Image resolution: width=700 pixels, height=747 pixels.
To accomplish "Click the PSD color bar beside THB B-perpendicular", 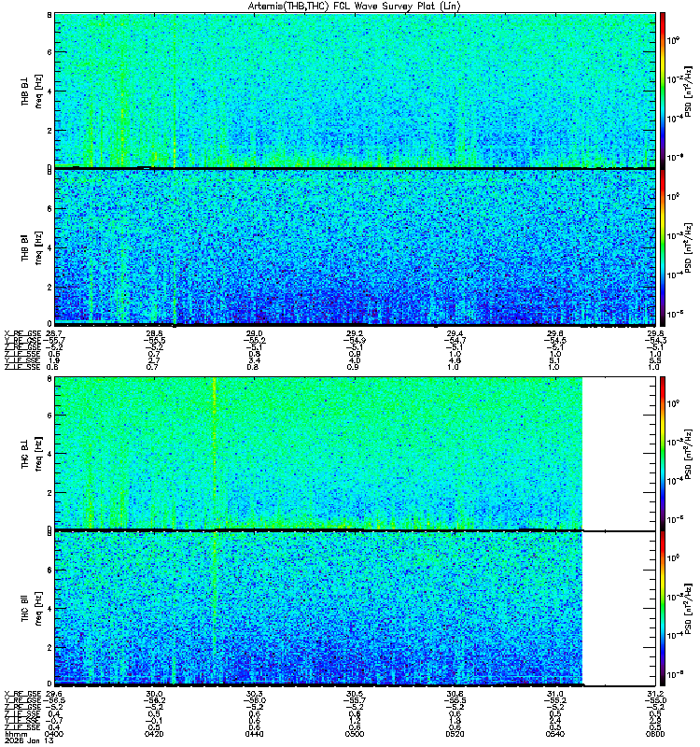I will (663, 91).
